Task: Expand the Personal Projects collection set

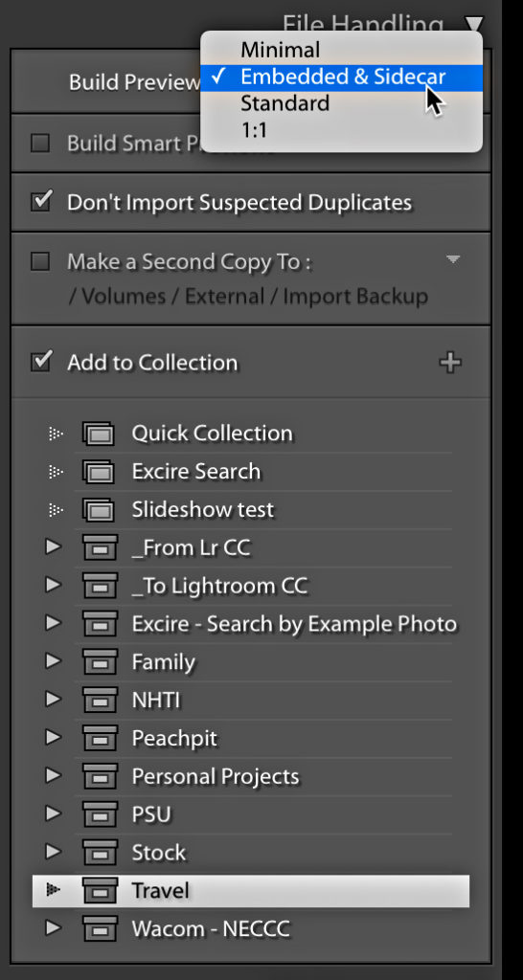Action: point(54,776)
